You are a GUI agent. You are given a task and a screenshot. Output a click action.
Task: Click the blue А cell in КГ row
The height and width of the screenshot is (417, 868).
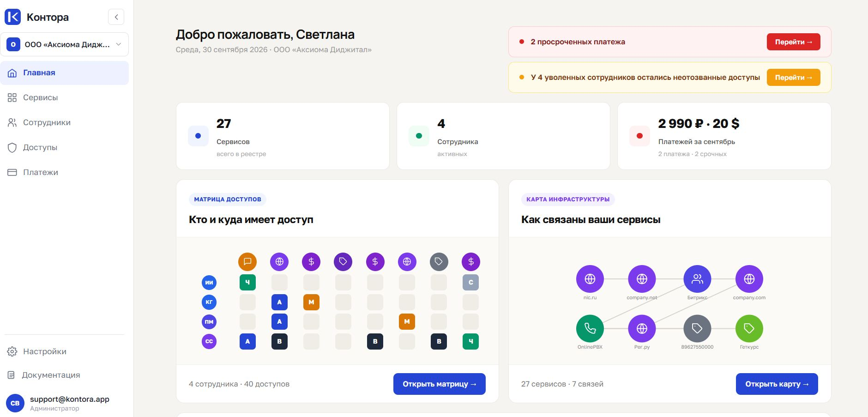pyautogui.click(x=279, y=302)
